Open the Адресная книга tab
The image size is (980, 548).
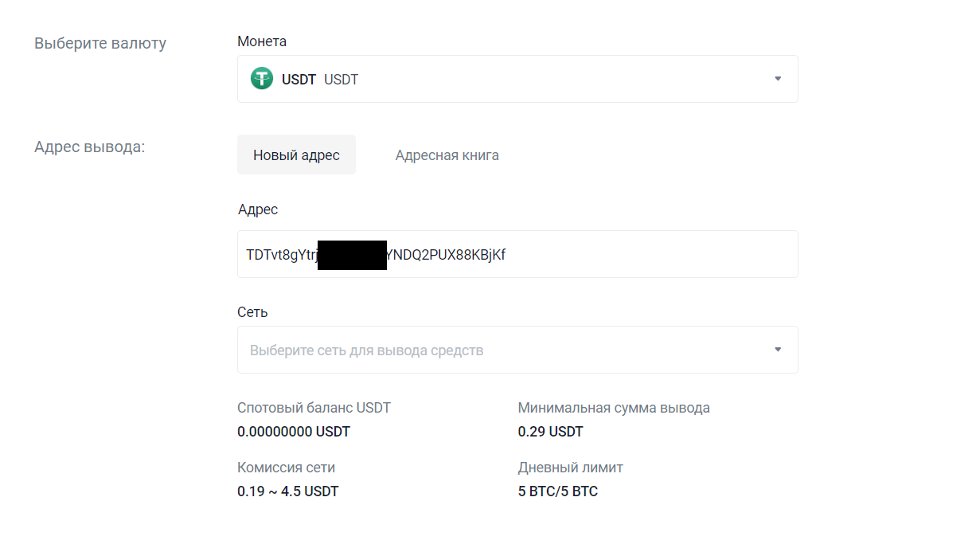click(447, 155)
